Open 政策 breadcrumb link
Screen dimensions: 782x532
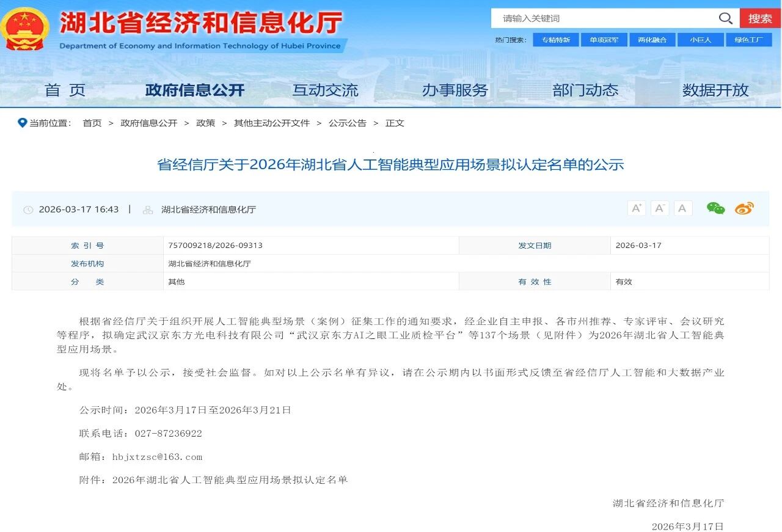(x=206, y=123)
